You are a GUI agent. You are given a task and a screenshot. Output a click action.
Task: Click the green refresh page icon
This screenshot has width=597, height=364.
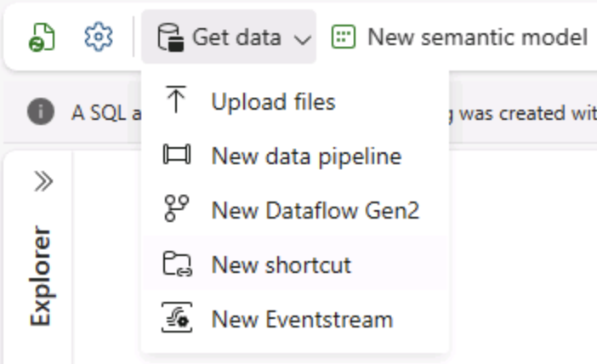pyautogui.click(x=42, y=37)
